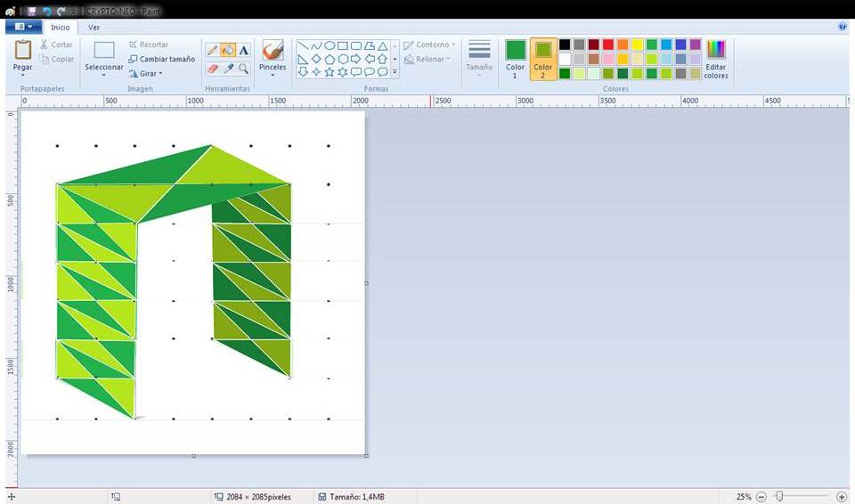This screenshot has width=855, height=504.
Task: Choose the isosceles Triangle shape
Action: coord(383,45)
